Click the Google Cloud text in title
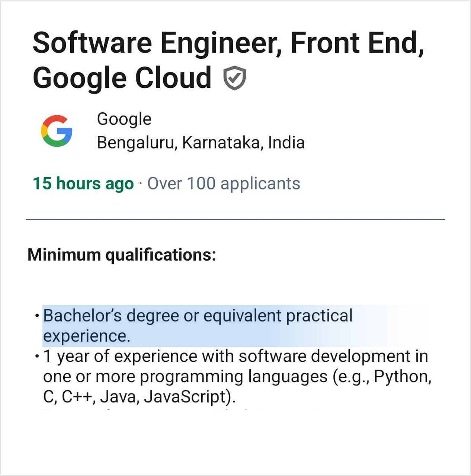This screenshot has width=471, height=476. point(122,78)
